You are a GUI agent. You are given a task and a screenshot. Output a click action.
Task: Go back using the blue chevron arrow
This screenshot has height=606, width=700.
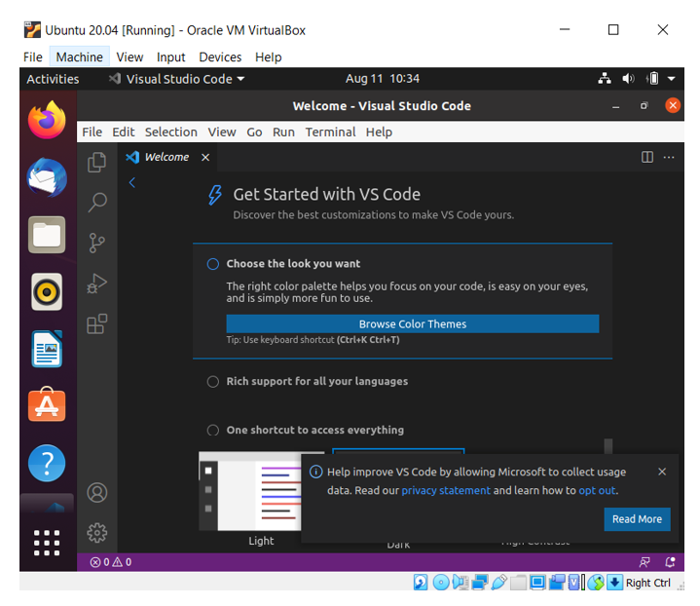tap(132, 182)
